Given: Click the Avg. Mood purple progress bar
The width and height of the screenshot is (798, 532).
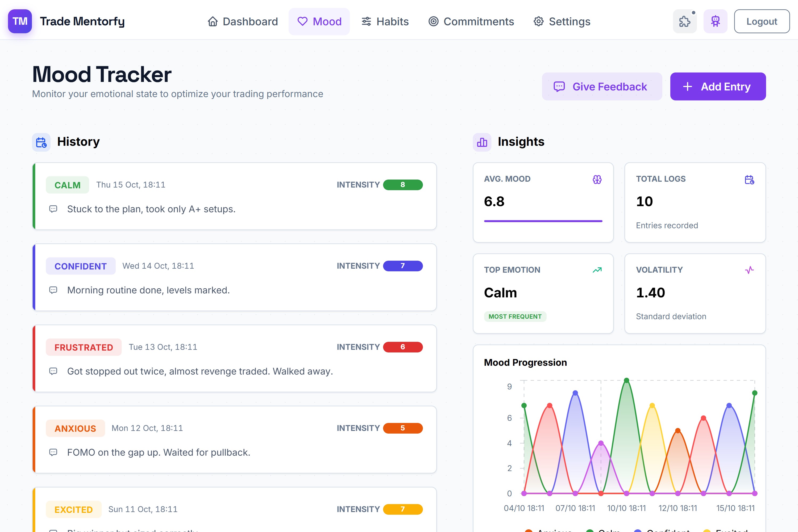Looking at the screenshot, I should pyautogui.click(x=543, y=221).
